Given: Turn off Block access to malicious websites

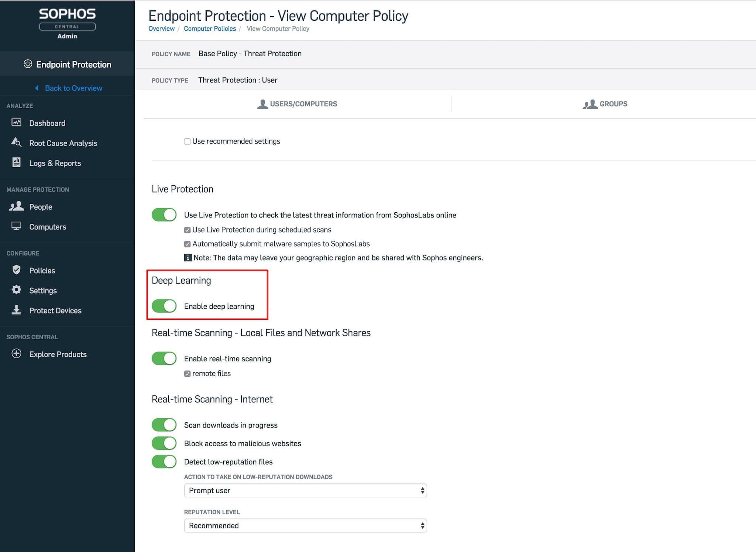Looking at the screenshot, I should click(x=164, y=443).
